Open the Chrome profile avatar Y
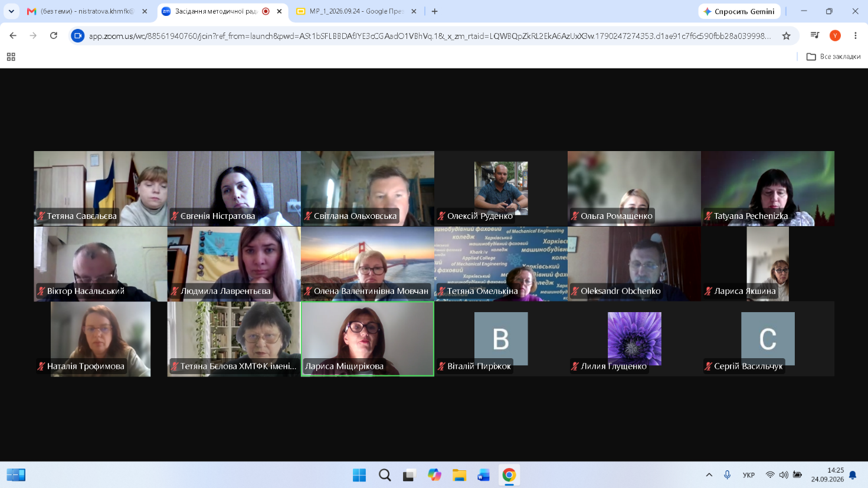The image size is (868, 488). click(835, 35)
